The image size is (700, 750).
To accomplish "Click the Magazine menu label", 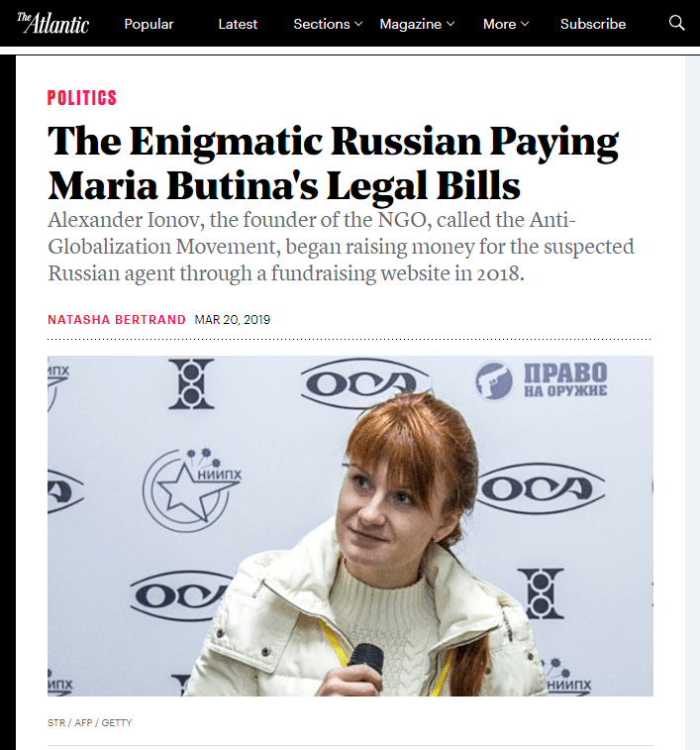I will point(410,24).
